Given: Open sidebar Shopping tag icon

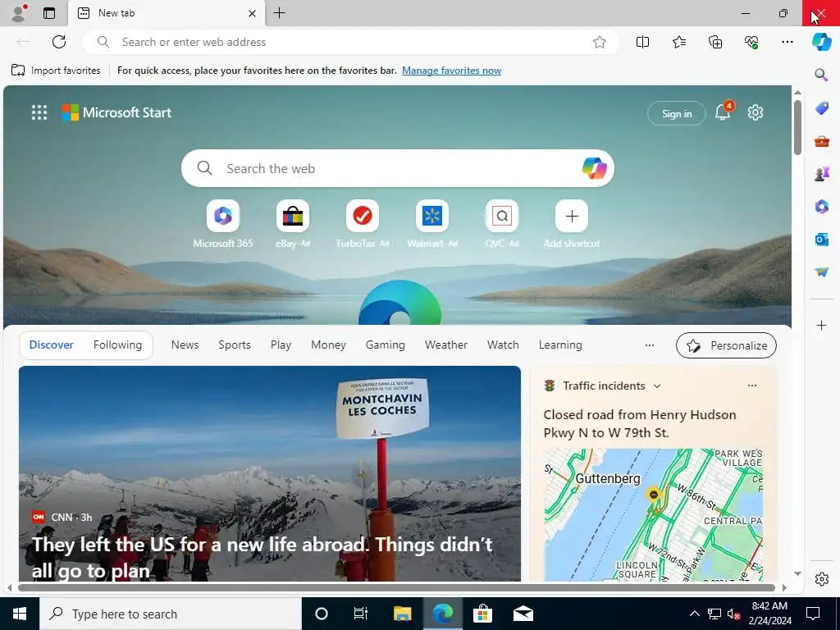Looking at the screenshot, I should pyautogui.click(x=821, y=107).
